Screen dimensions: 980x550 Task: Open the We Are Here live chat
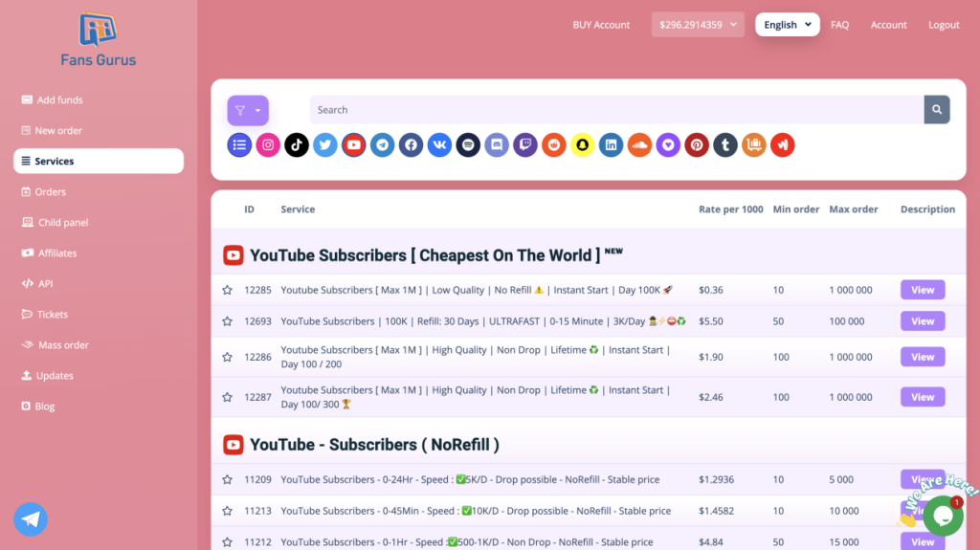943,516
